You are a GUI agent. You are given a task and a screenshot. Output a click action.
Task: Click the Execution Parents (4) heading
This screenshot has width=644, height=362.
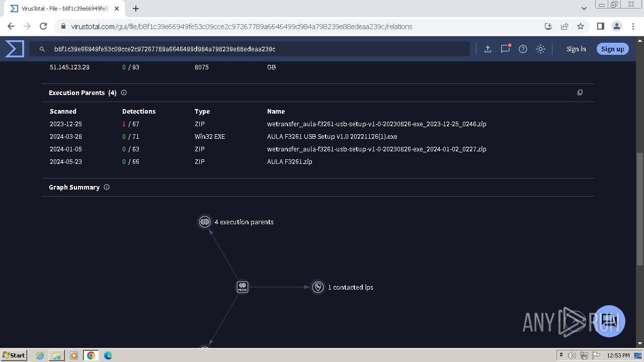click(x=83, y=93)
